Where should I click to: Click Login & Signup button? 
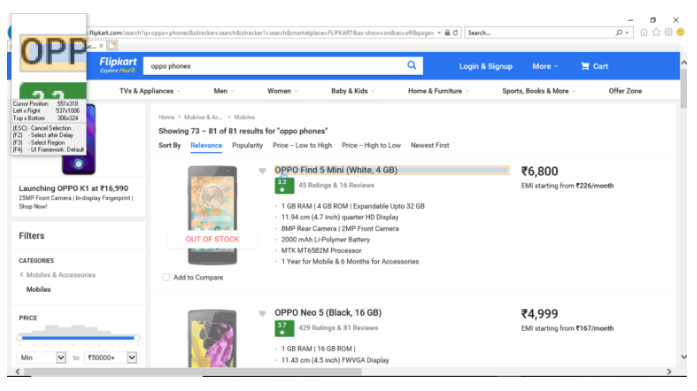pyautogui.click(x=485, y=66)
